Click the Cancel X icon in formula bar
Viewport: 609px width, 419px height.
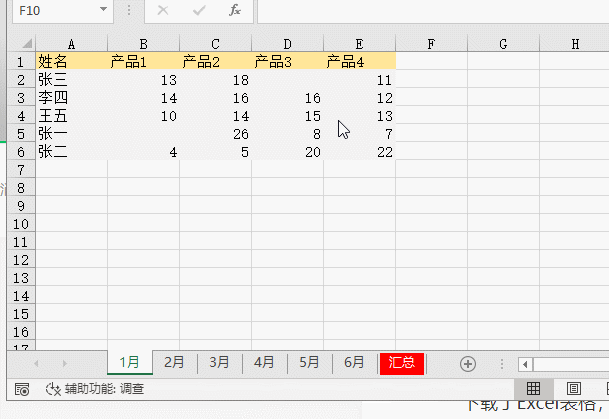pos(163,10)
